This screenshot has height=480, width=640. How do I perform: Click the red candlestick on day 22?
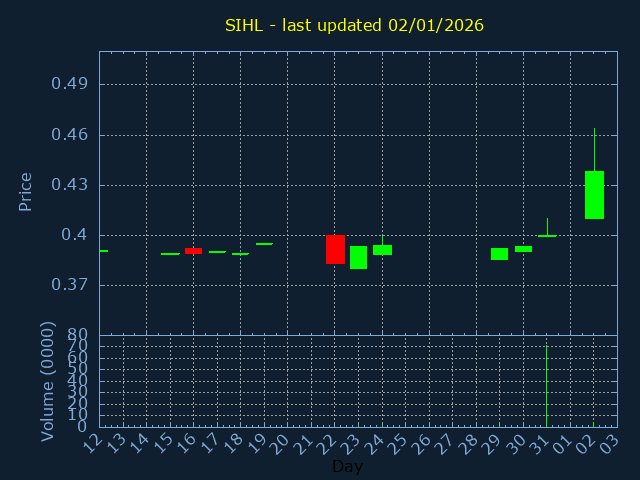point(335,249)
